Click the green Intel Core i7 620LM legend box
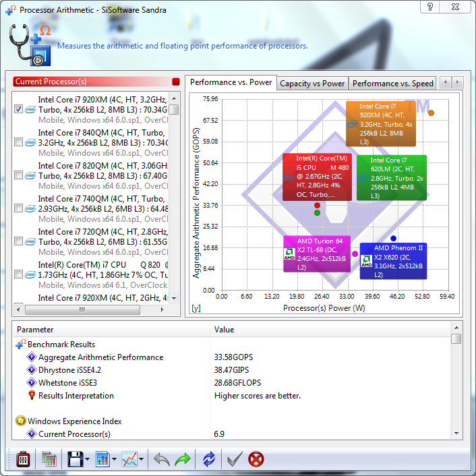Image resolution: width=476 pixels, height=476 pixels. click(x=392, y=177)
